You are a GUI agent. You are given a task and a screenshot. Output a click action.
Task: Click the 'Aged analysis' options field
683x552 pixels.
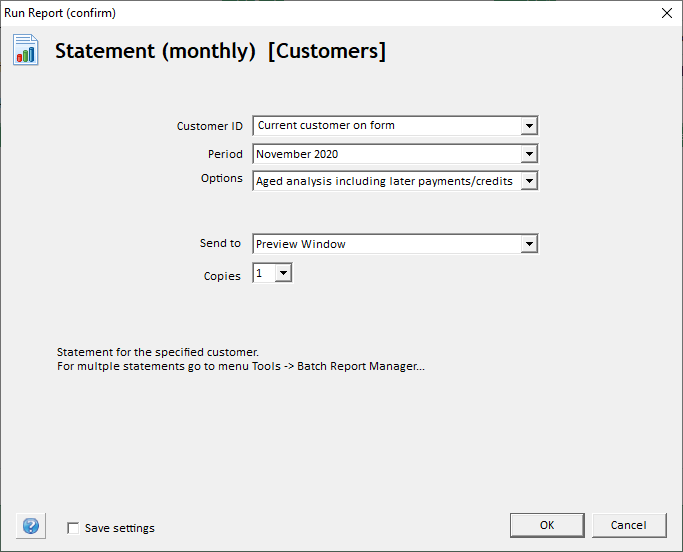tap(387, 181)
